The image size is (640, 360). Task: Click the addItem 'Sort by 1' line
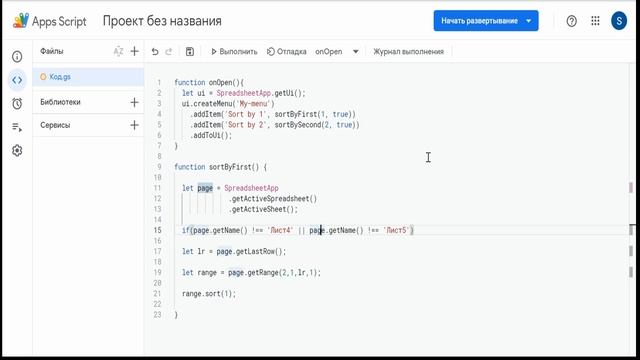point(273,114)
